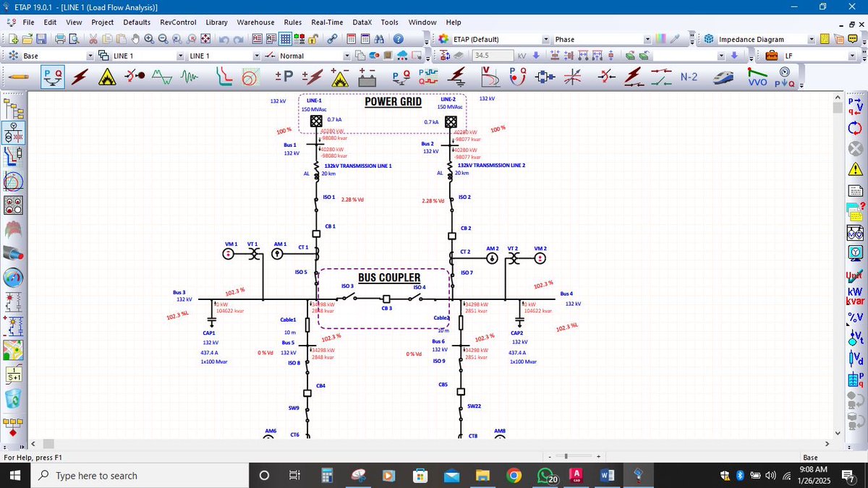Open the LINE 1 configuration dropdown
This screenshot has height=488, width=868.
[x=256, y=56]
